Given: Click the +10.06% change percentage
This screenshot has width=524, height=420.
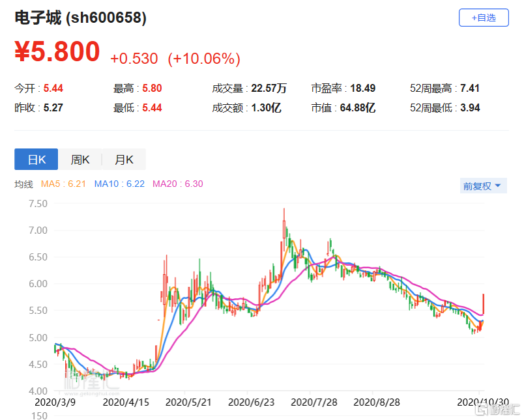Looking at the screenshot, I should 204,59.
